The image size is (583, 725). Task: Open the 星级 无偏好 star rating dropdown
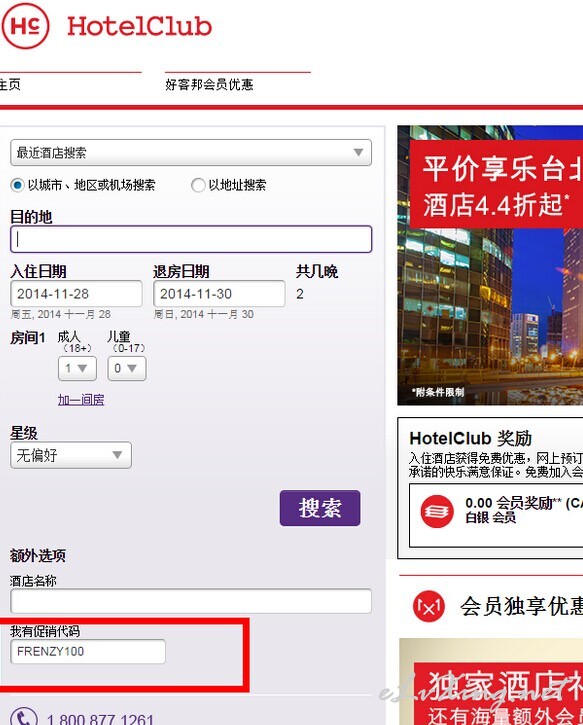pyautogui.click(x=71, y=455)
